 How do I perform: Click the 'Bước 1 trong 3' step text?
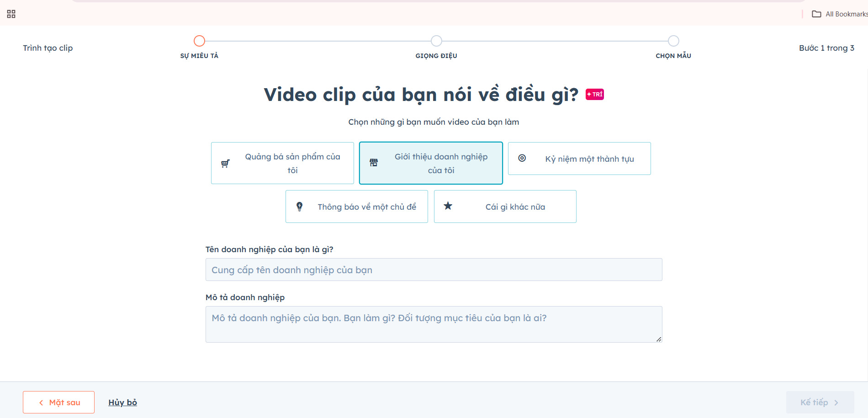coord(826,48)
